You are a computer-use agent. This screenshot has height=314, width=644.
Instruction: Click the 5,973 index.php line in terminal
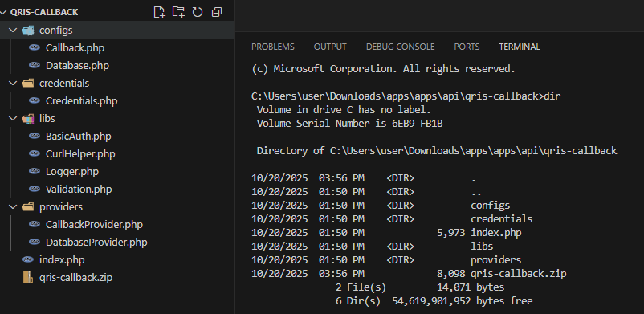click(x=386, y=233)
